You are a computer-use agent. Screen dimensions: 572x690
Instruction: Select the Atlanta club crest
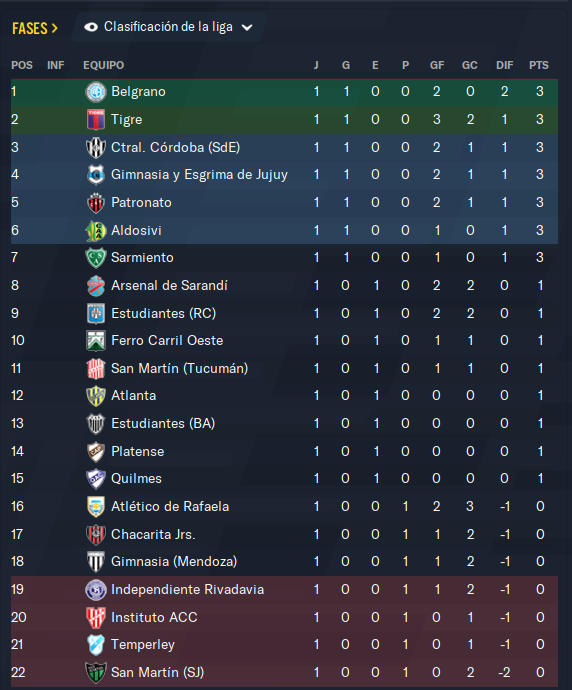95,396
